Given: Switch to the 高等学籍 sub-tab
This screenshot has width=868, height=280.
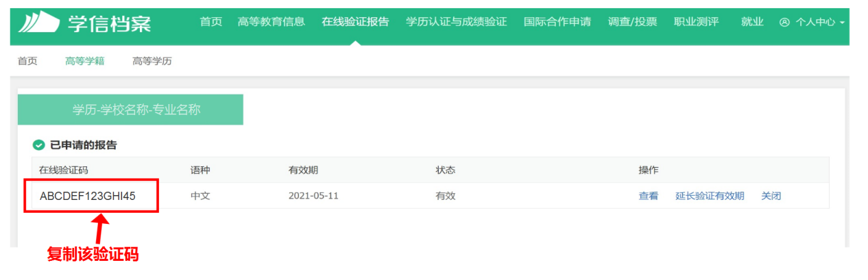Looking at the screenshot, I should (x=84, y=62).
